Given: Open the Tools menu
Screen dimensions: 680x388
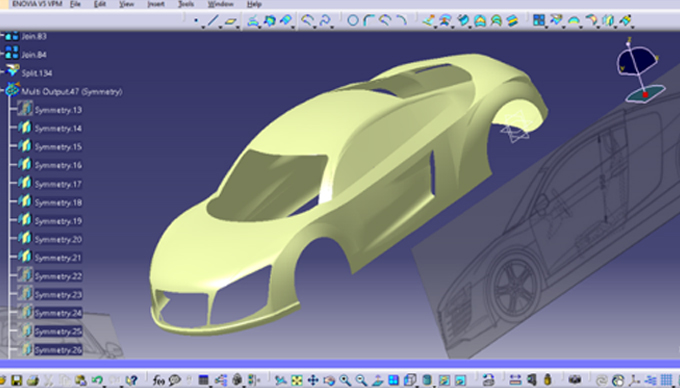Looking at the screenshot, I should click(186, 4).
